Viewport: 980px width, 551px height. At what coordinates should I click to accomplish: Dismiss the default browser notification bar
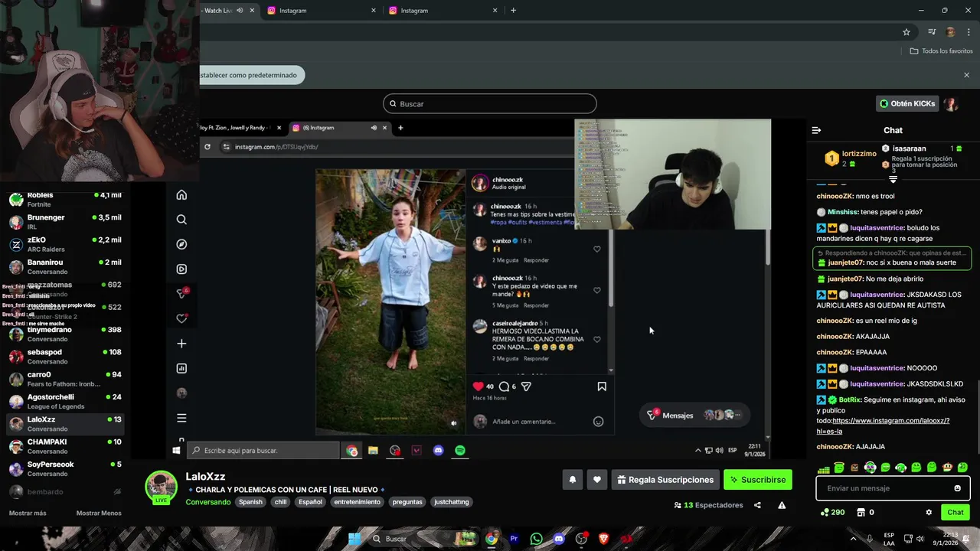pos(966,75)
